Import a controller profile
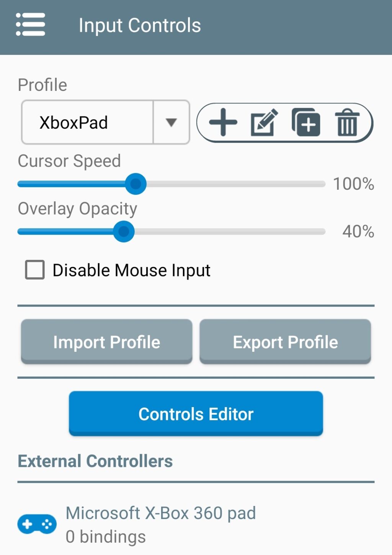392x555 pixels. [x=106, y=342]
